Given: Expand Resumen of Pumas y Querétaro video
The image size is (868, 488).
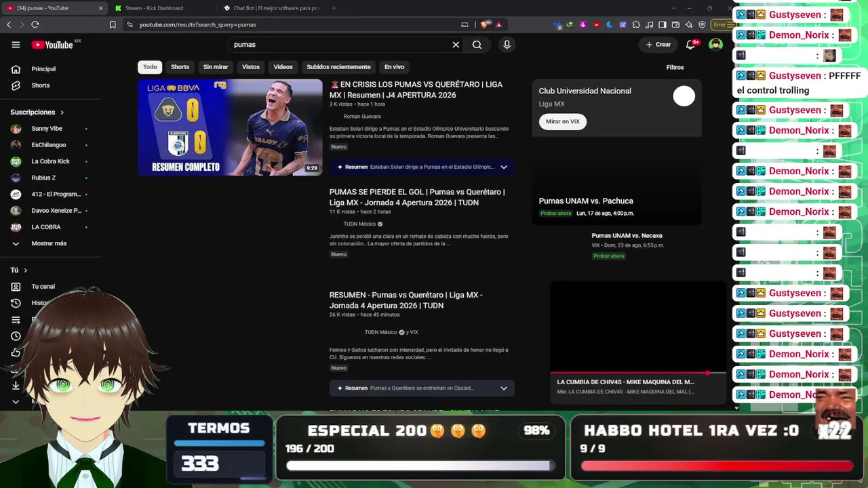Looking at the screenshot, I should (504, 388).
